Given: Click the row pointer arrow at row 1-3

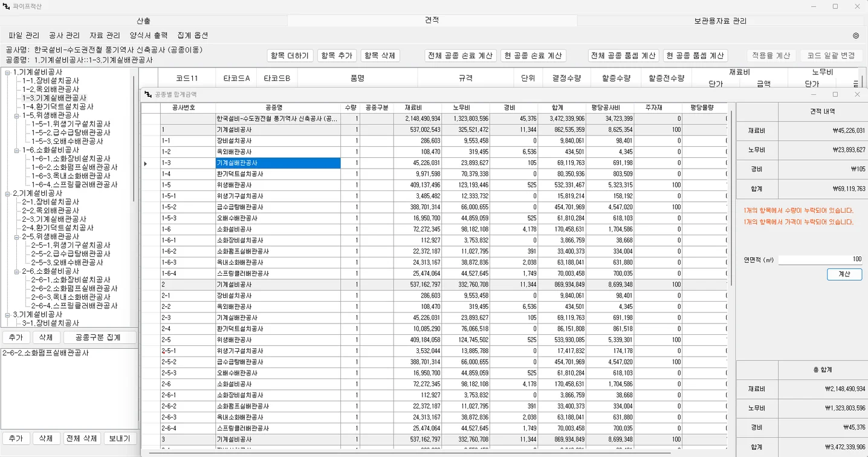Looking at the screenshot, I should click(145, 163).
